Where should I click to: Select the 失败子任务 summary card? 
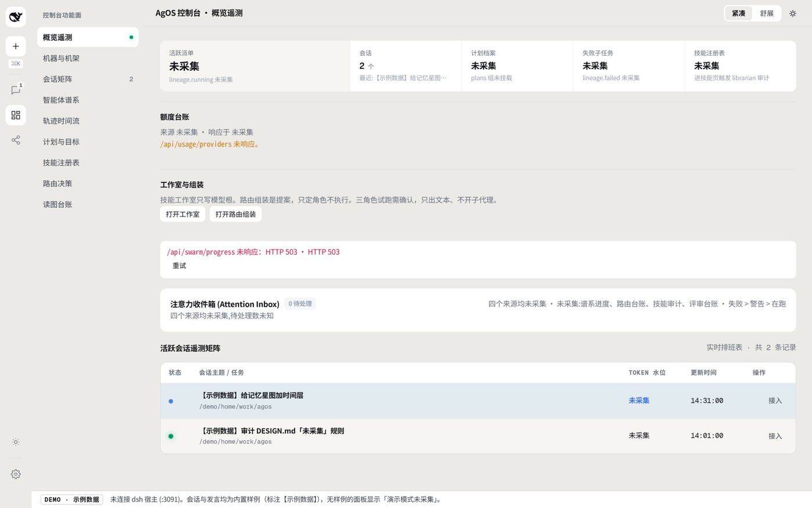coord(629,66)
